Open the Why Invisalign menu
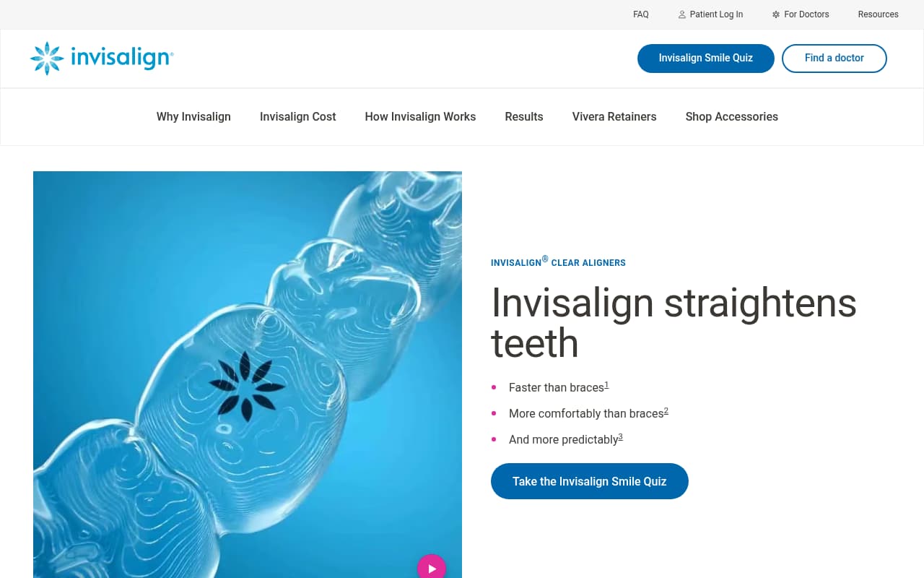The height and width of the screenshot is (578, 924). click(193, 116)
